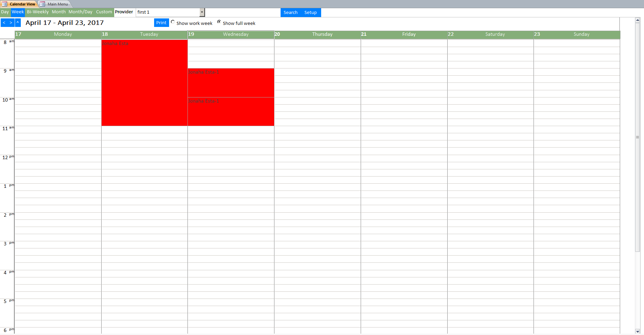644x335 pixels.
Task: Open Tuesday's Jonaha Esta appointment
Action: pos(144,83)
